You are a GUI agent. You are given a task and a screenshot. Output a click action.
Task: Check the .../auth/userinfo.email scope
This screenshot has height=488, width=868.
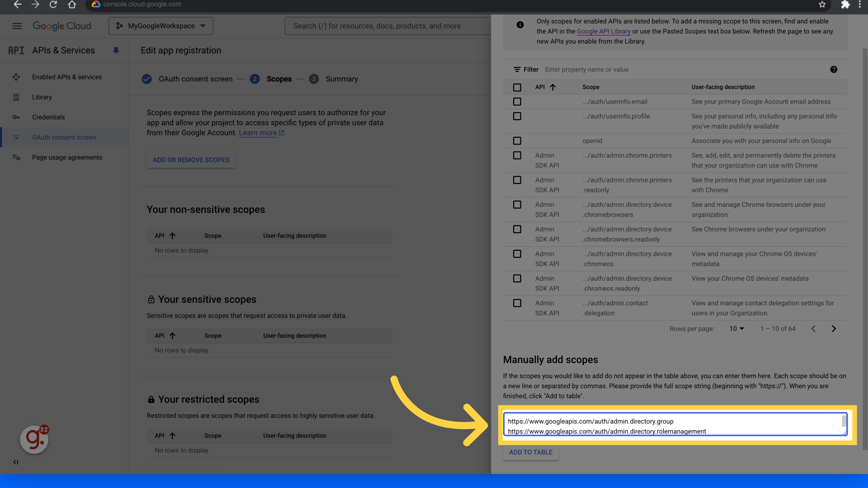click(517, 102)
